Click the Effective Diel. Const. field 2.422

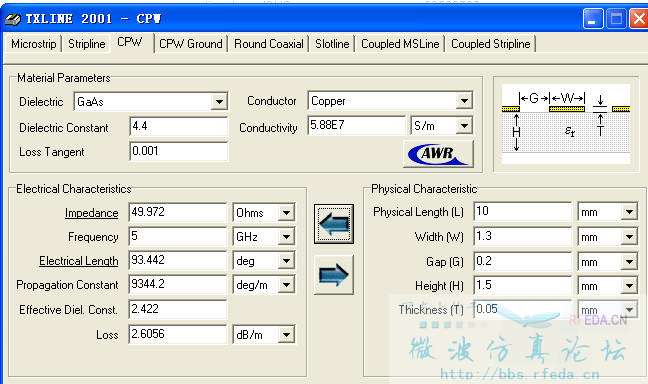[x=178, y=309]
